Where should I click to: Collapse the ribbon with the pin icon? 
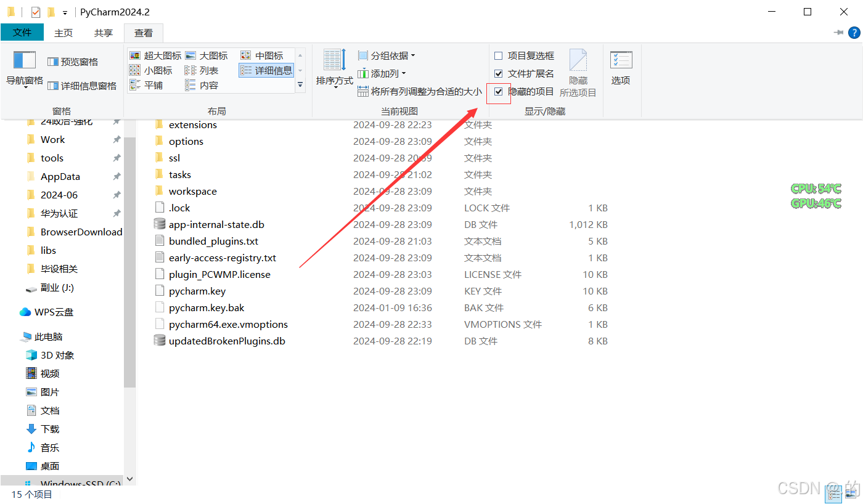pos(838,32)
